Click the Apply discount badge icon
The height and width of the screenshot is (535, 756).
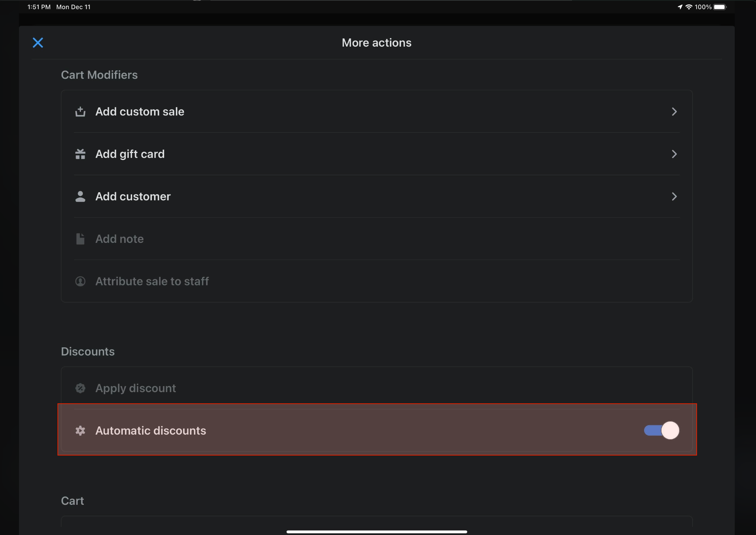point(80,388)
